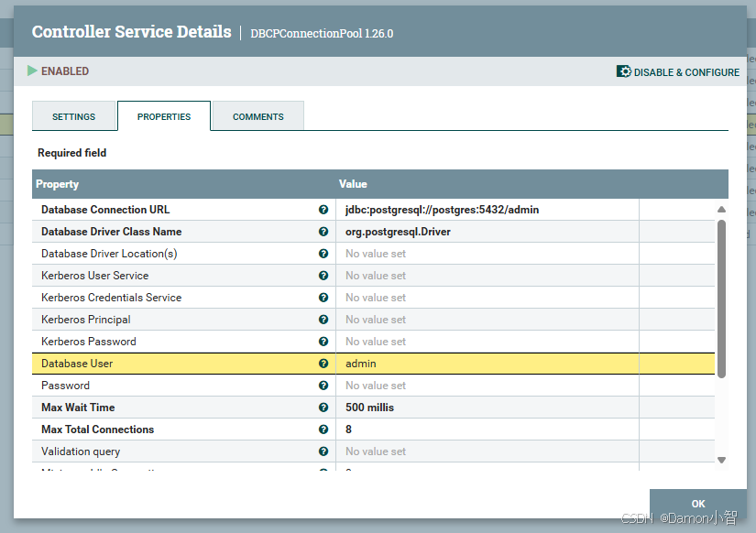Select the highlighted Database User property name
The image size is (756, 533).
point(77,364)
